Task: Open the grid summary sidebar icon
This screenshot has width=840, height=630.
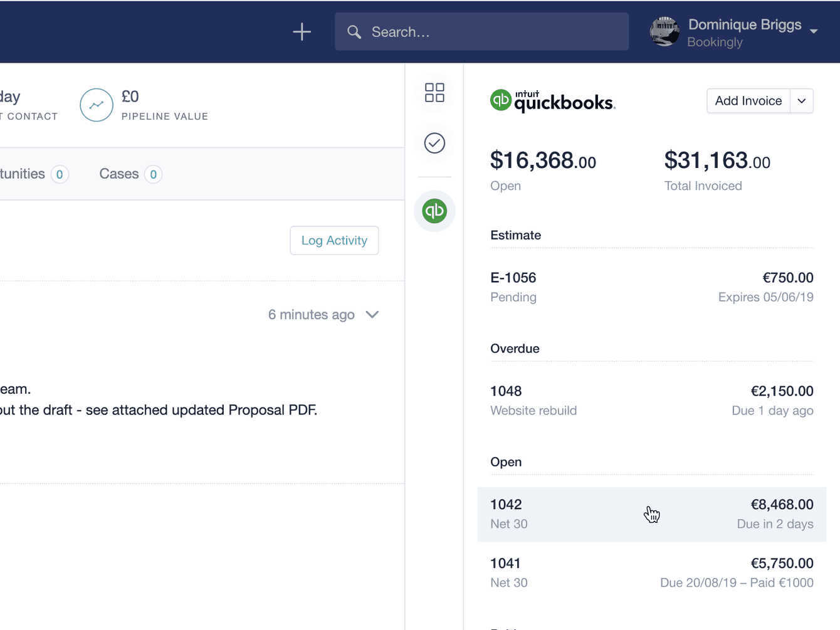Action: (434, 93)
